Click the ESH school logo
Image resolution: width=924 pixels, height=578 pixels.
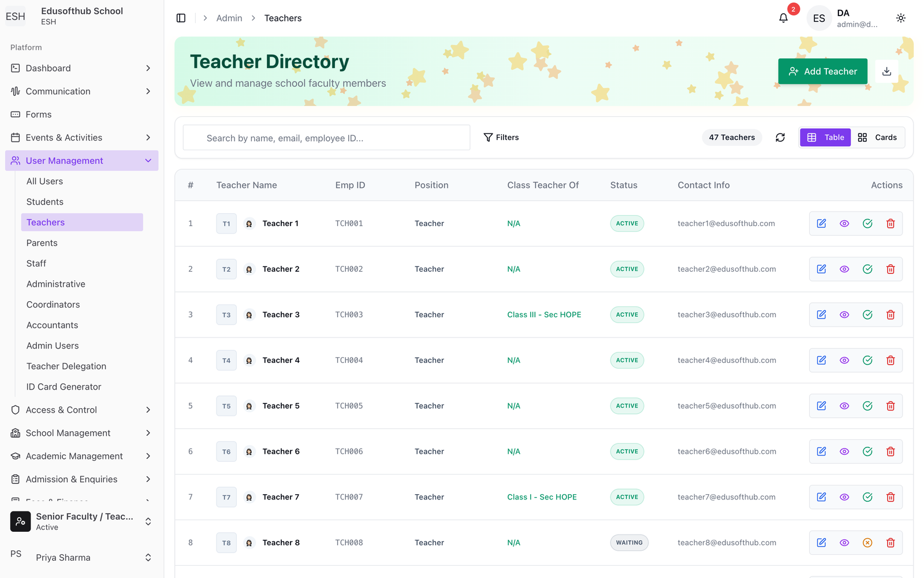tap(16, 16)
